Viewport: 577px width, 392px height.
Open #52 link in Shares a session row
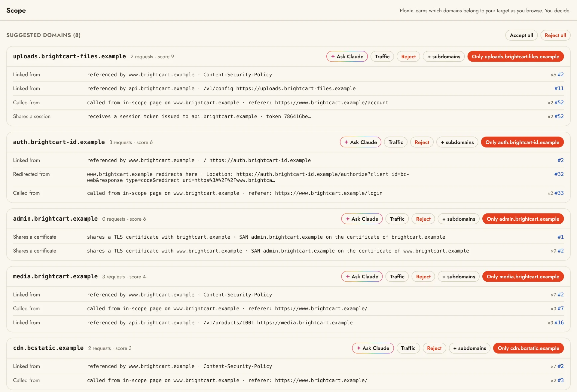559,116
